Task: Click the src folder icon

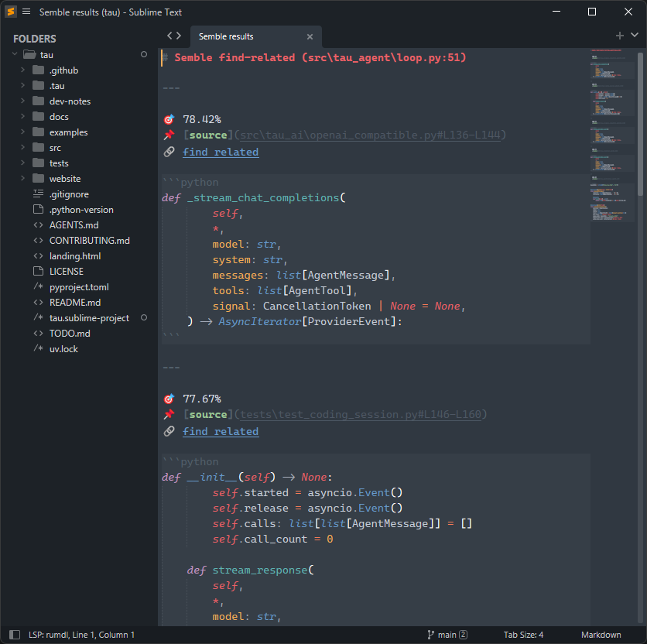Action: pos(39,147)
